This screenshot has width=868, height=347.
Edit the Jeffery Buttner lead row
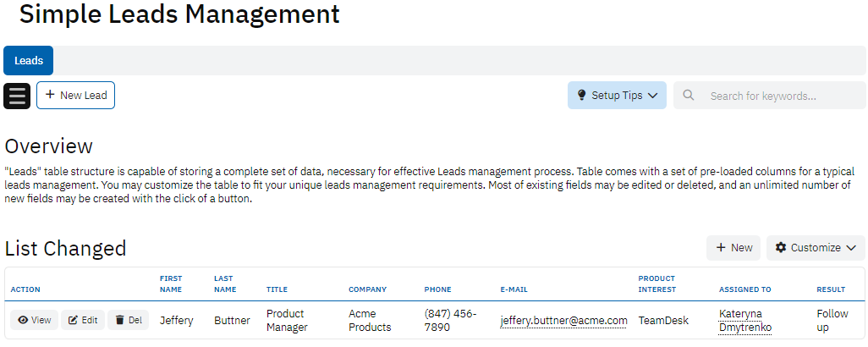[x=83, y=320]
